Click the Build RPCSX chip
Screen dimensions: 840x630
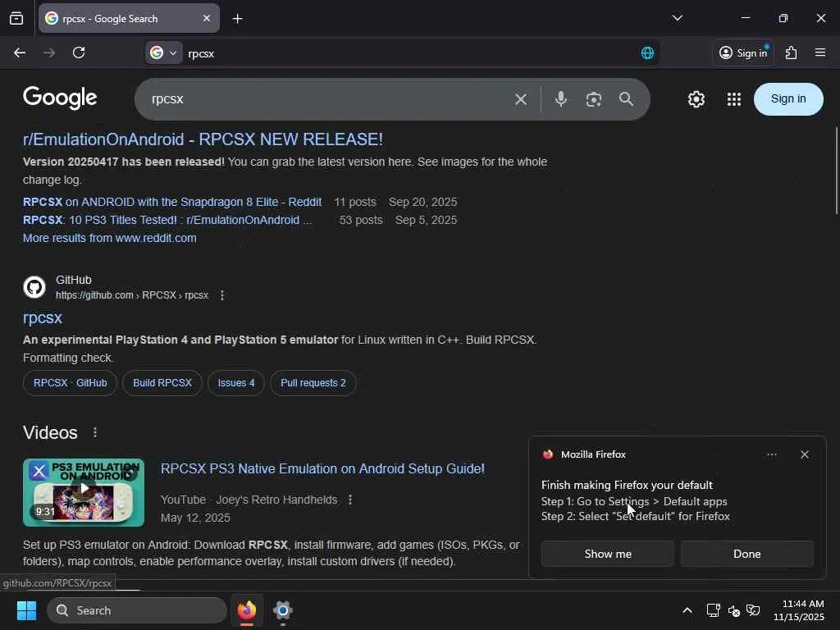162,383
